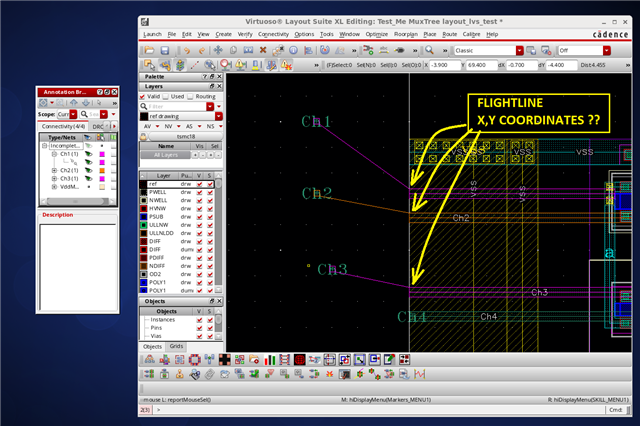640x426 pixels.
Task: Open the AV dropdown arrow
Action: tap(158, 126)
